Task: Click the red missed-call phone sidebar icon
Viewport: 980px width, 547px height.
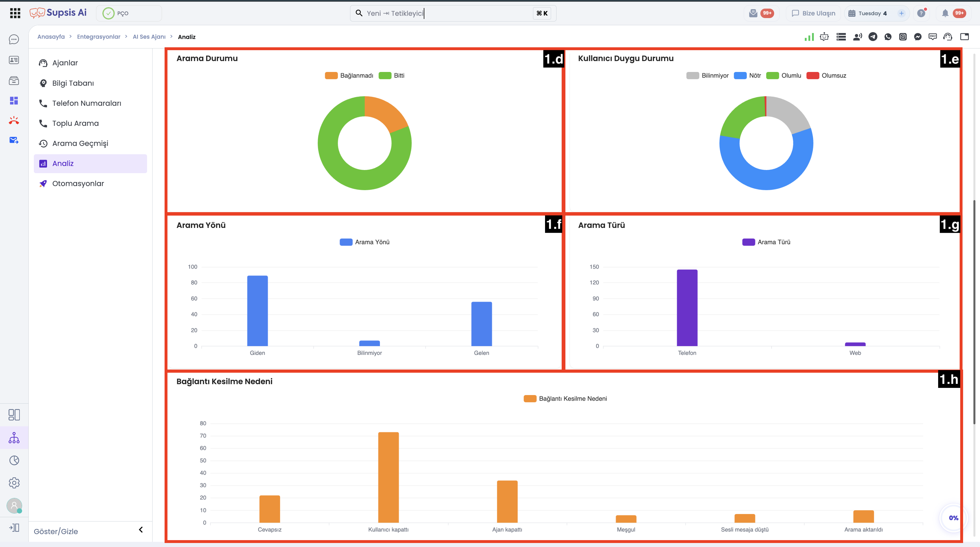Action: [14, 121]
